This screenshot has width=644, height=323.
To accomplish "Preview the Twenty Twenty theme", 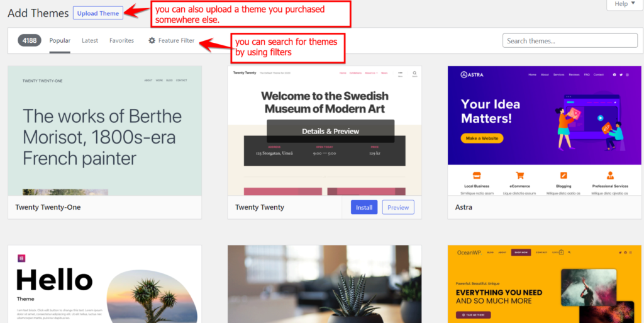I will click(398, 207).
